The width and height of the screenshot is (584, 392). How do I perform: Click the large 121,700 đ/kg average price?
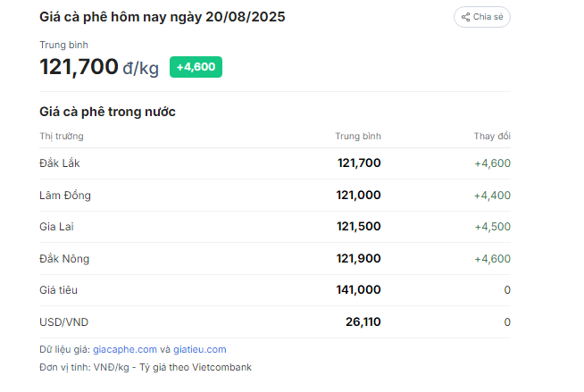99,67
